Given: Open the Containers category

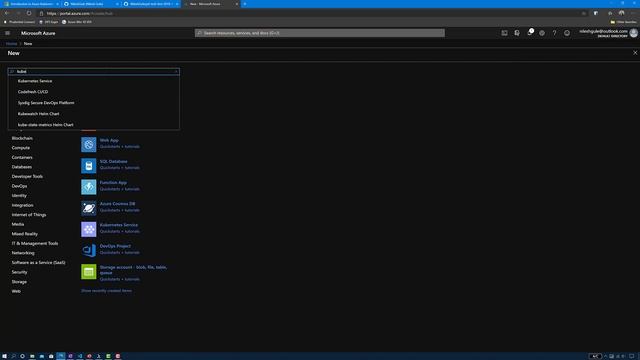Looking at the screenshot, I should coord(22,158).
